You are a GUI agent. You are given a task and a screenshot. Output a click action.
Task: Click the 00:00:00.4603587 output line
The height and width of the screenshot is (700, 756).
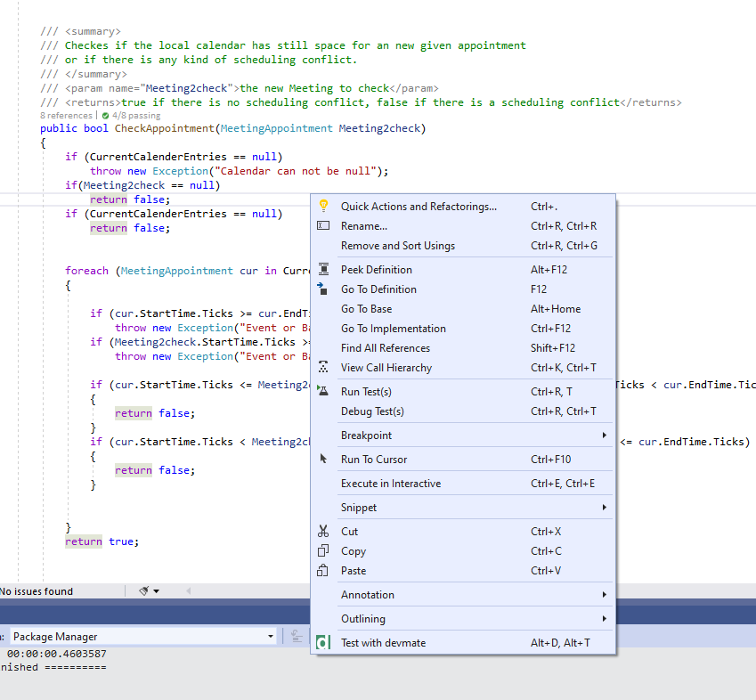[x=56, y=654]
